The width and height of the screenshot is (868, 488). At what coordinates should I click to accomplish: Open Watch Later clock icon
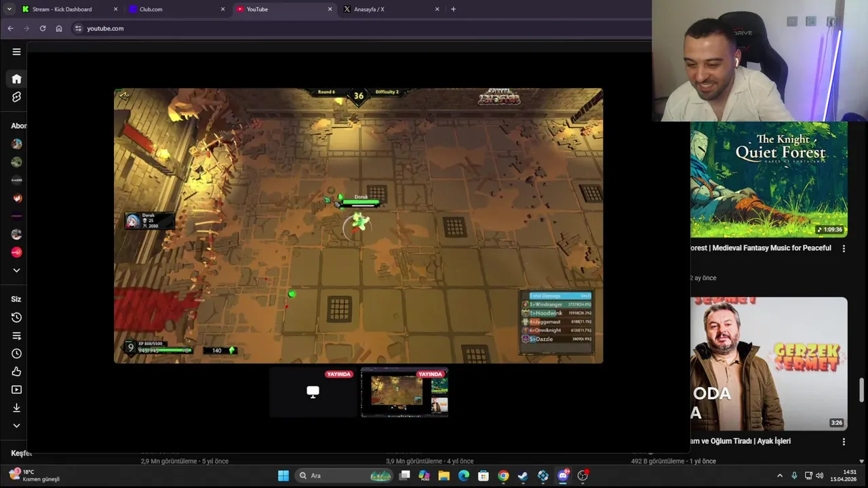pyautogui.click(x=16, y=353)
